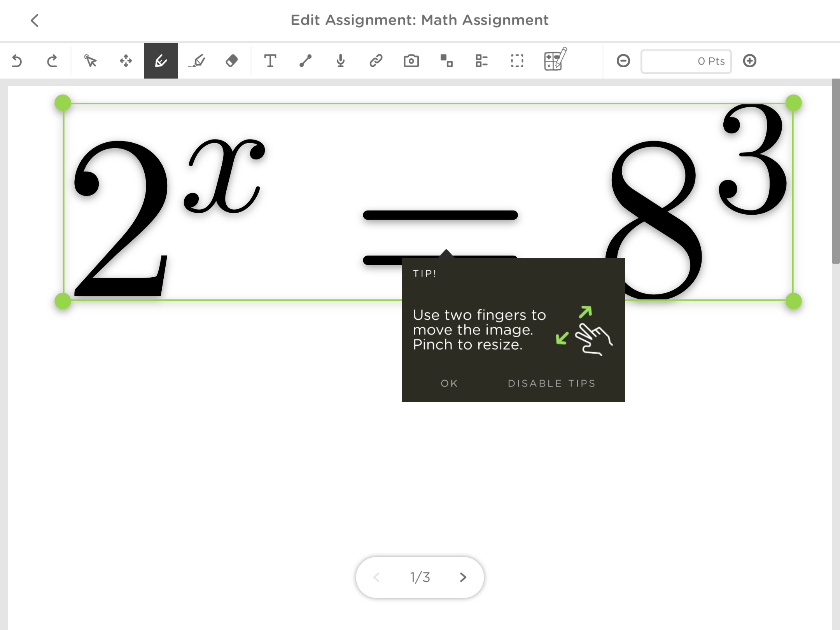Choose the line drawing tool
840x630 pixels.
click(x=305, y=61)
